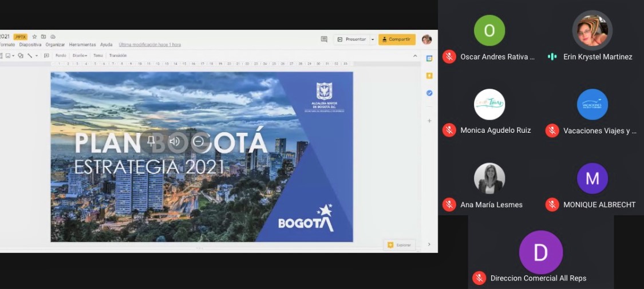Open the comment history icon

click(324, 39)
